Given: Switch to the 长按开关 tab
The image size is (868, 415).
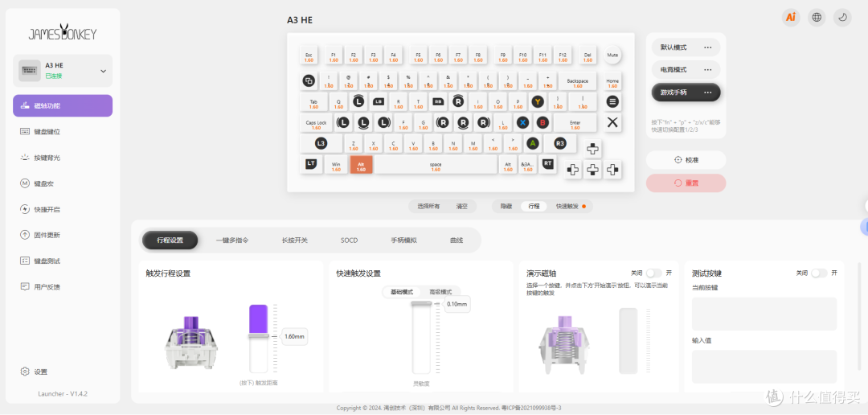Looking at the screenshot, I should [x=294, y=240].
